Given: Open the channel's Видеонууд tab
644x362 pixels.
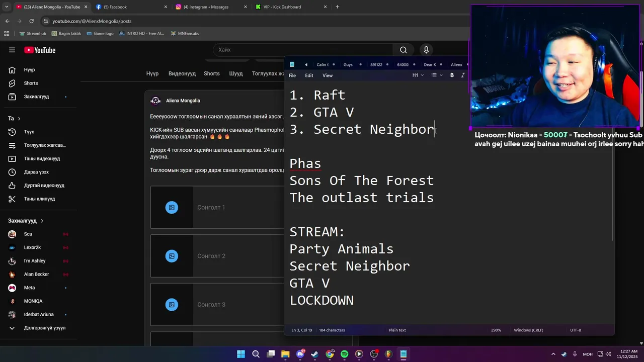Looking at the screenshot, I should click(x=182, y=73).
